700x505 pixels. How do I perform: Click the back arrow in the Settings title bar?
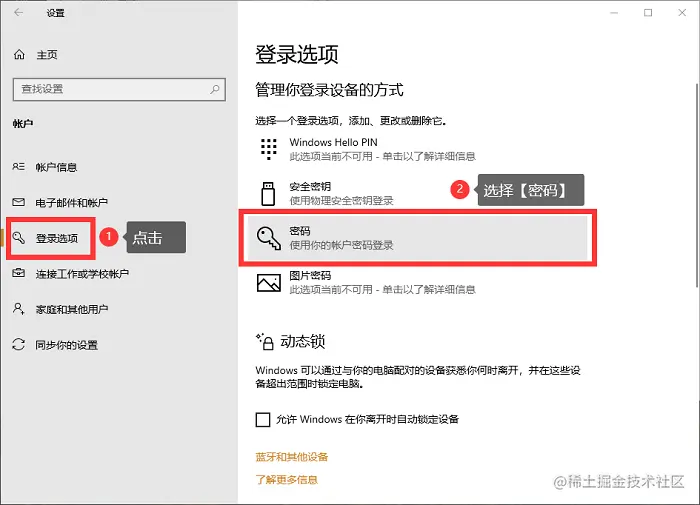18,13
